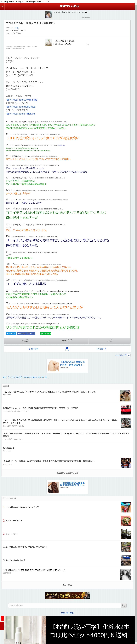Click the NBA article thumbnail
The height and width of the screenshot is (644, 137).
(126, 463)
